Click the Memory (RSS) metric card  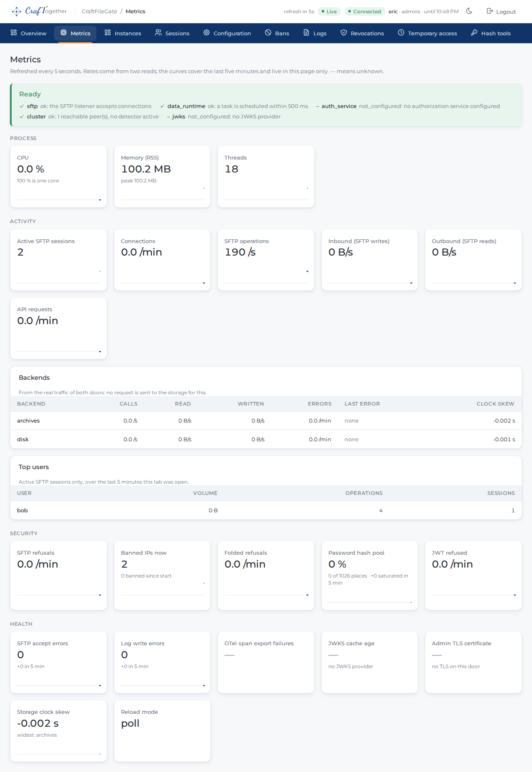point(162,177)
